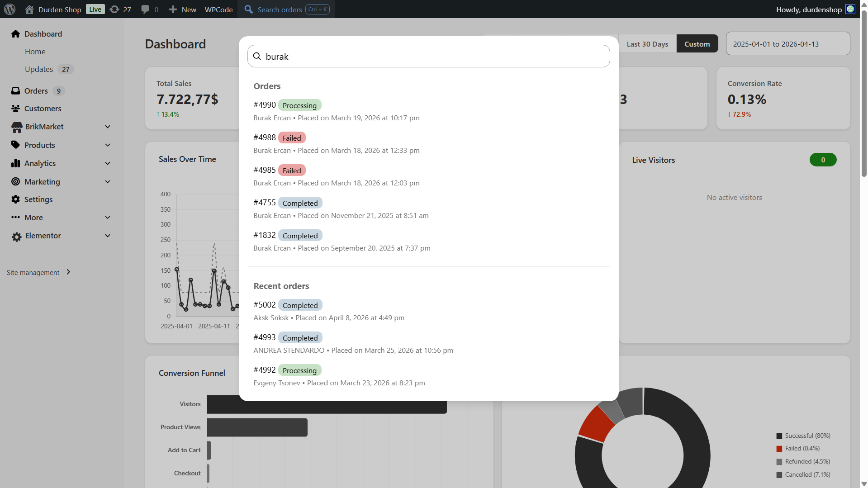Image resolution: width=868 pixels, height=488 pixels.
Task: Open the comments bubble icon
Action: point(145,9)
